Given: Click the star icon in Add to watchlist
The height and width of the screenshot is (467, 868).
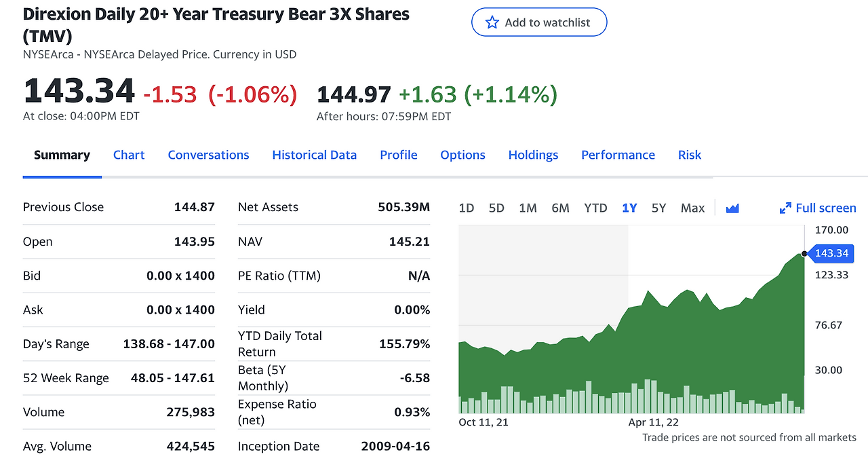Looking at the screenshot, I should [x=492, y=22].
